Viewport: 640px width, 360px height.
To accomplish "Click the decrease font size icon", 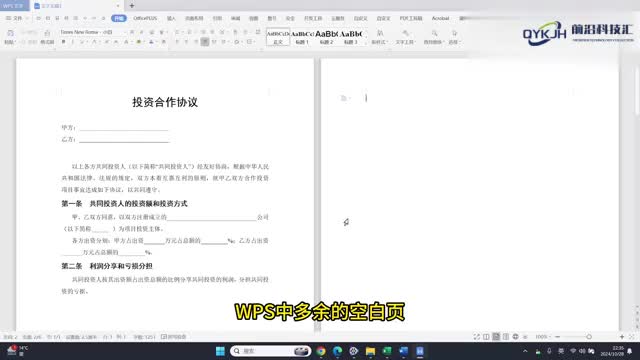I will tap(142, 32).
